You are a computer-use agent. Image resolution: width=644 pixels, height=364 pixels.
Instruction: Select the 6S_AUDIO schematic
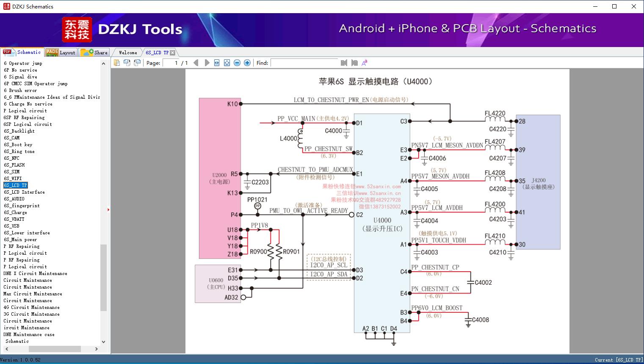coord(14,199)
